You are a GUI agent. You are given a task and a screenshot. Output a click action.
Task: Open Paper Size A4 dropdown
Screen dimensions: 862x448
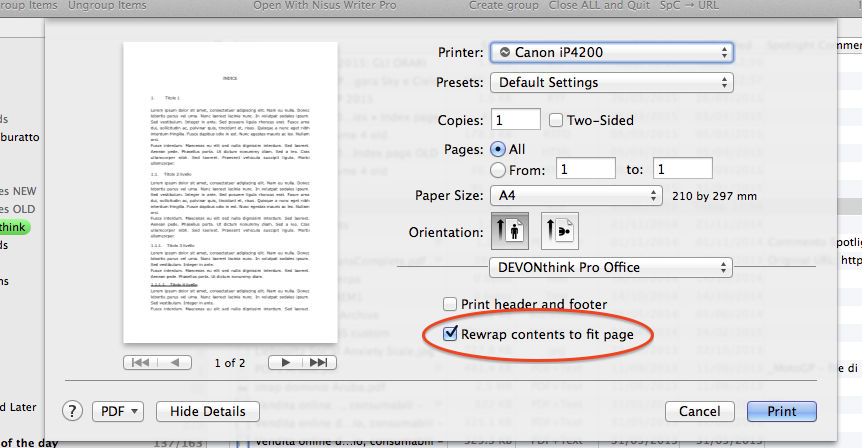point(576,195)
